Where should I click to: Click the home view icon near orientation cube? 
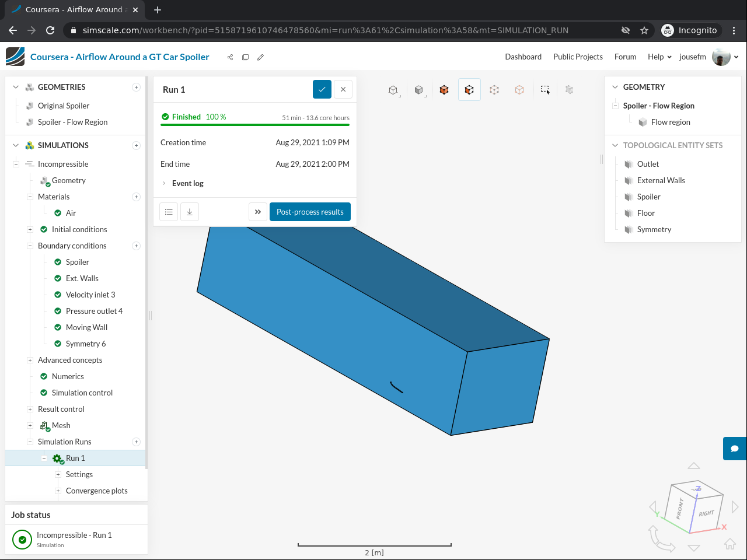[x=730, y=544]
